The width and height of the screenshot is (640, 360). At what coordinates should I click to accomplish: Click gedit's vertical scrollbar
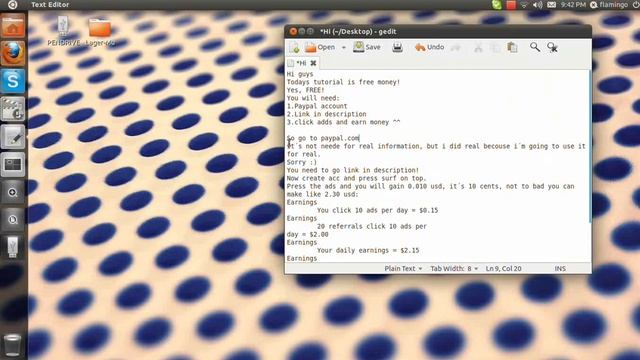tap(590, 147)
